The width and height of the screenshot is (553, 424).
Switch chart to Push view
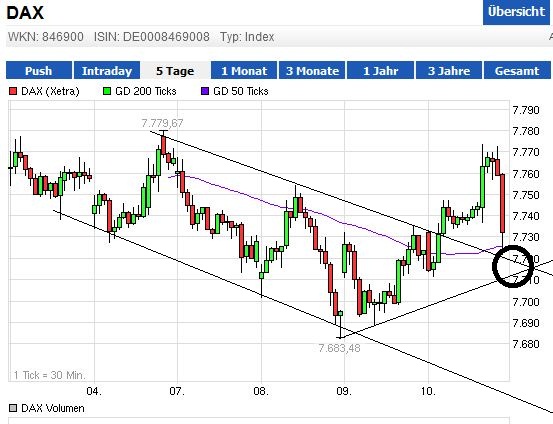click(39, 71)
